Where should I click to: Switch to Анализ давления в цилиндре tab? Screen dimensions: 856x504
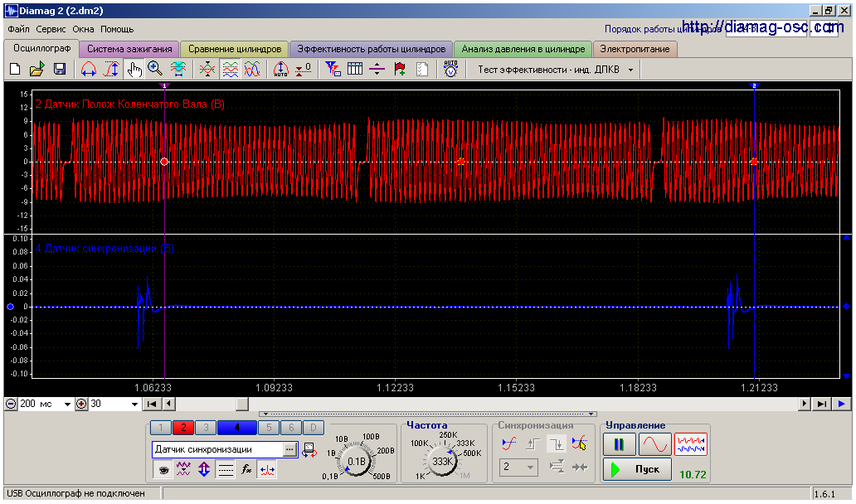tap(523, 49)
